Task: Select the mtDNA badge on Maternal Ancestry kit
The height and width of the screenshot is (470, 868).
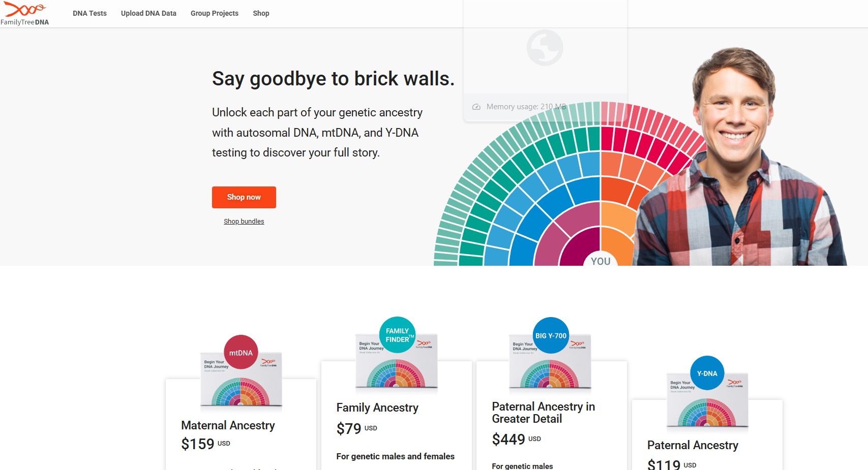Action: (x=241, y=352)
